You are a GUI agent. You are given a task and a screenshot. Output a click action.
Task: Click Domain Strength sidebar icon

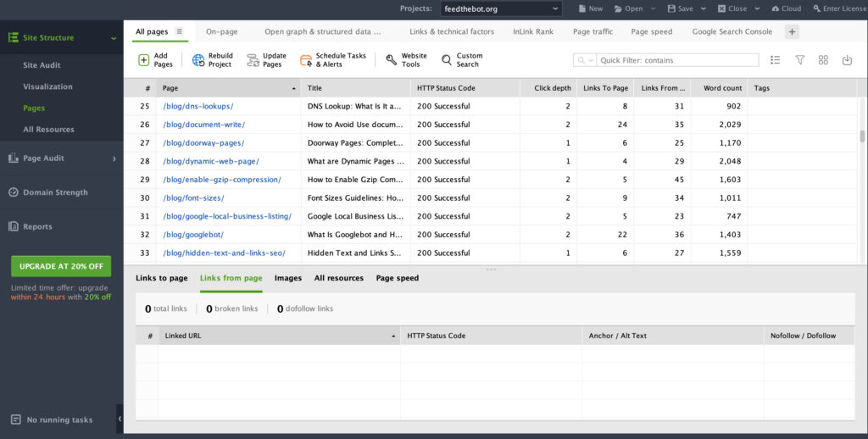tap(14, 192)
